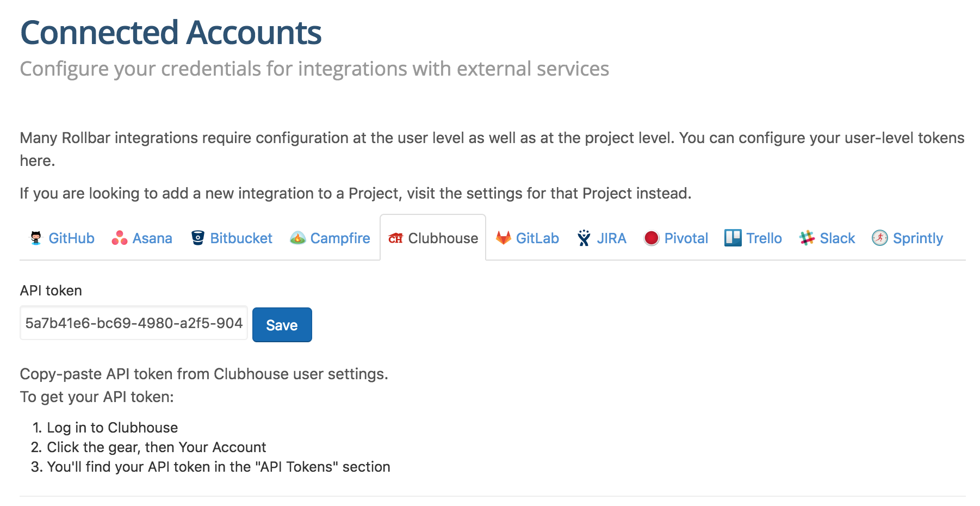Click the "Click the gear, then Your Account" step
The width and height of the screenshot is (980, 506).
(x=157, y=447)
